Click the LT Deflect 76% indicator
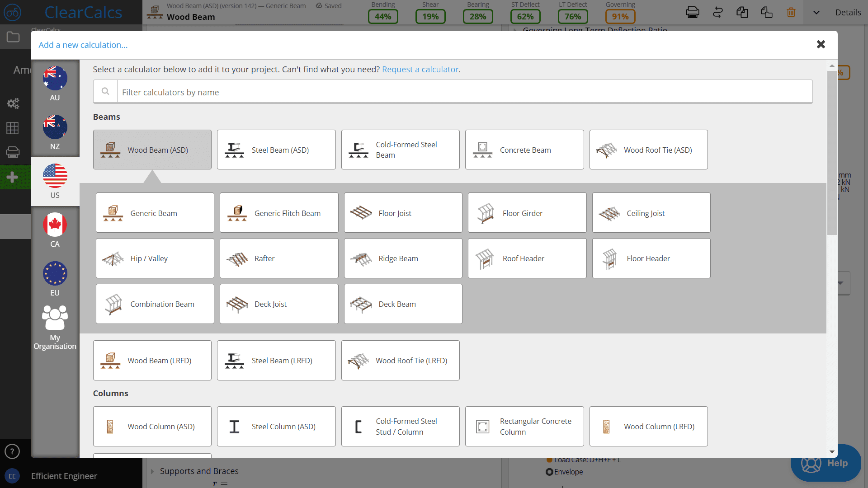This screenshot has height=488, width=868. (x=572, y=17)
